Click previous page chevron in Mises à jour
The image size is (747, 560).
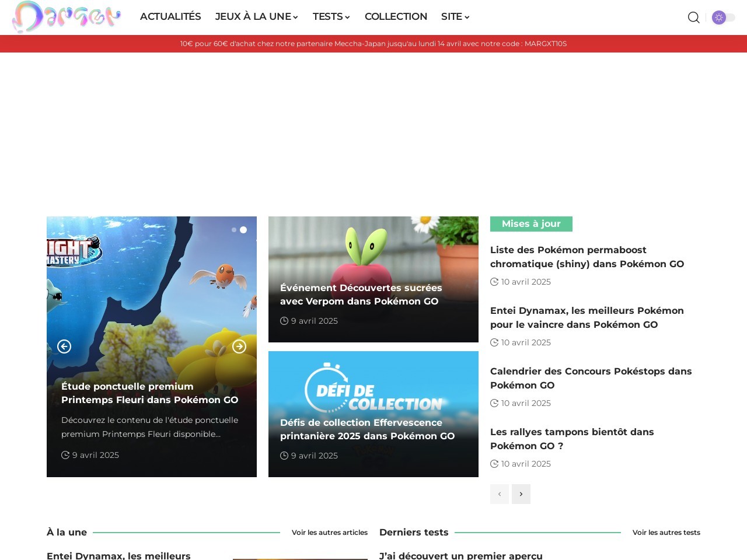(x=500, y=494)
